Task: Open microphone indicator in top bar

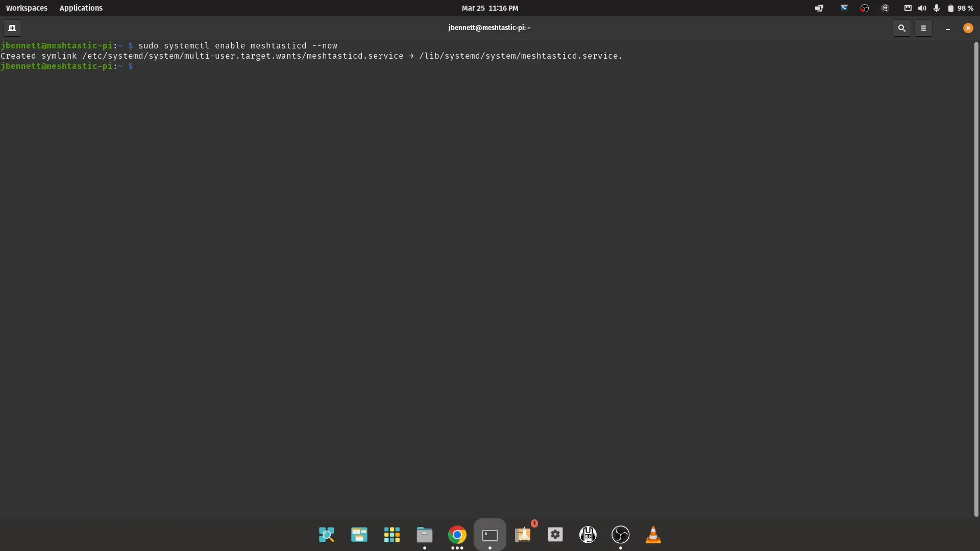Action: click(x=937, y=8)
